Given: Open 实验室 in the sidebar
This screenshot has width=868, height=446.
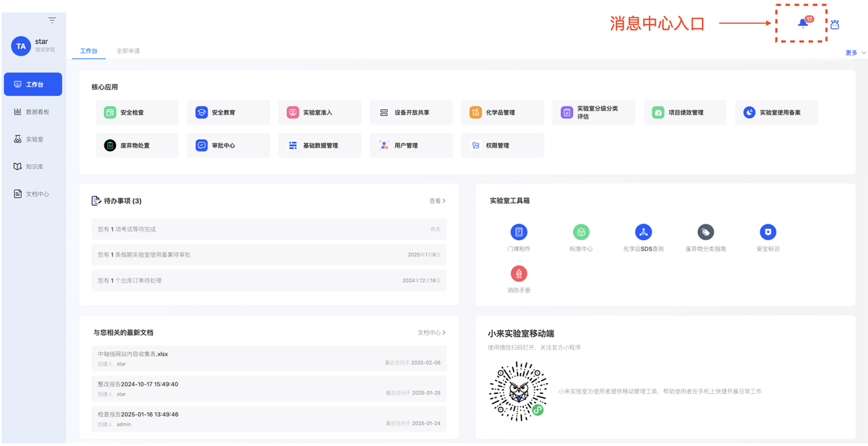Looking at the screenshot, I should (x=33, y=139).
